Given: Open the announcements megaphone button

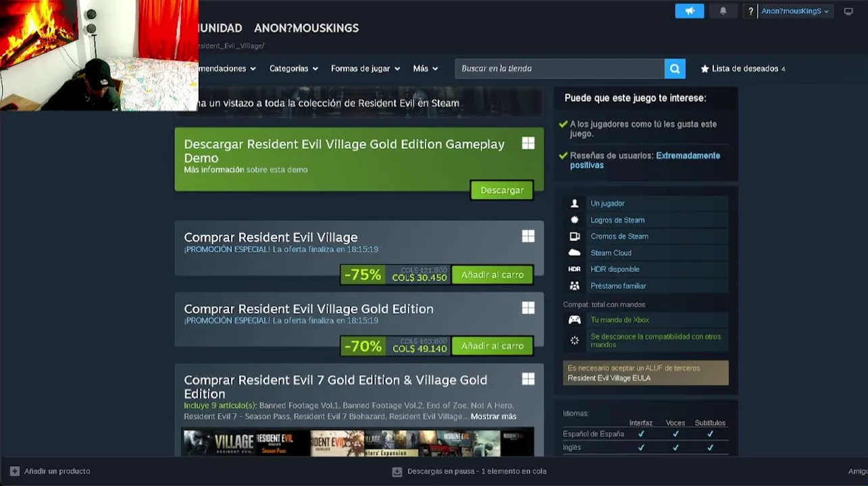Looking at the screenshot, I should tap(689, 11).
